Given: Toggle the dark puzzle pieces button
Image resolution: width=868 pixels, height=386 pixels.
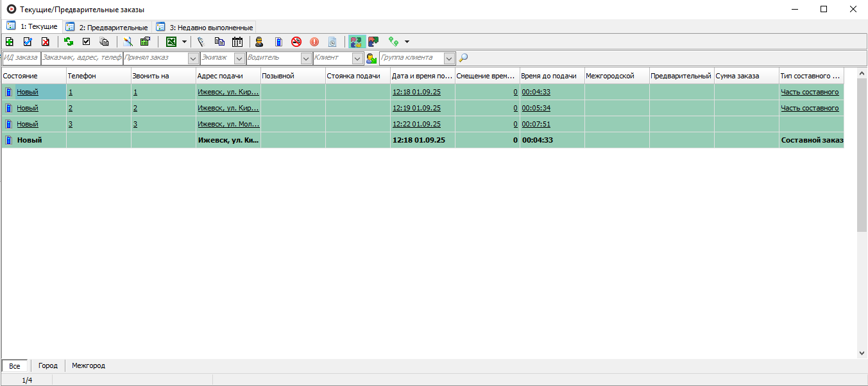Looking at the screenshot, I should click(373, 42).
